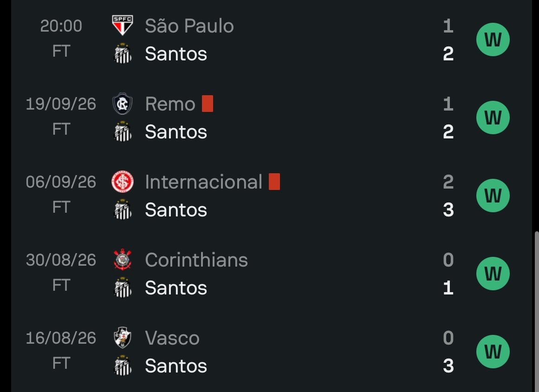Click the vertical scrollbar thumb
Viewport: 539px width, 392px height.
point(537,311)
